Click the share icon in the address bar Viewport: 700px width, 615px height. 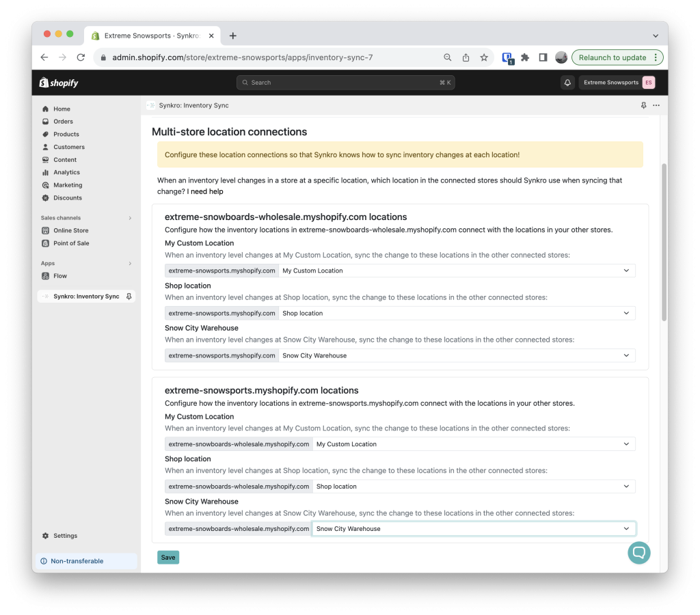pos(466,57)
